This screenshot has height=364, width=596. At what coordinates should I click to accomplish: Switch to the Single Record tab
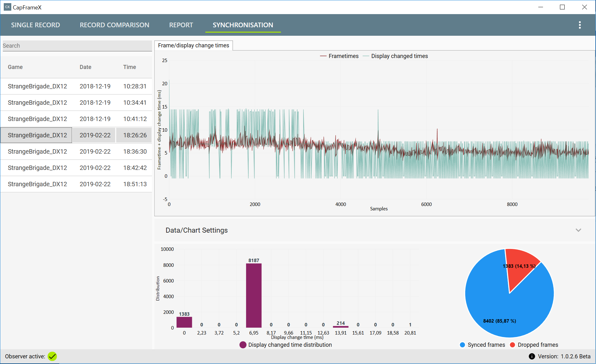click(x=35, y=25)
